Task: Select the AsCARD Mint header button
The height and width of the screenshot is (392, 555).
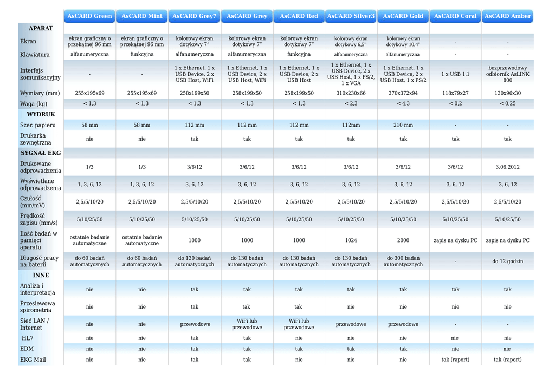Action: click(141, 16)
